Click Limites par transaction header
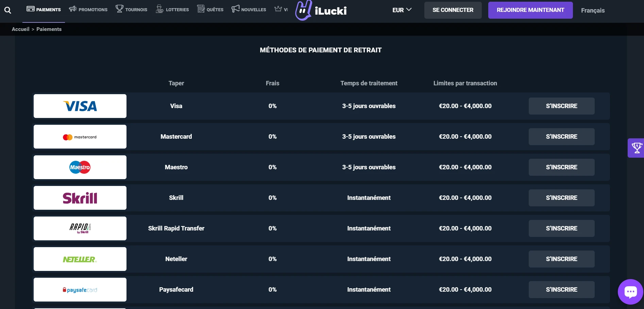This screenshot has width=644, height=309. (x=465, y=83)
